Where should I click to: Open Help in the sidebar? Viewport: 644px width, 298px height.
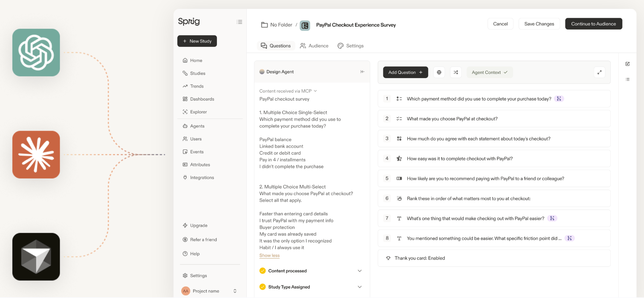tap(191, 254)
